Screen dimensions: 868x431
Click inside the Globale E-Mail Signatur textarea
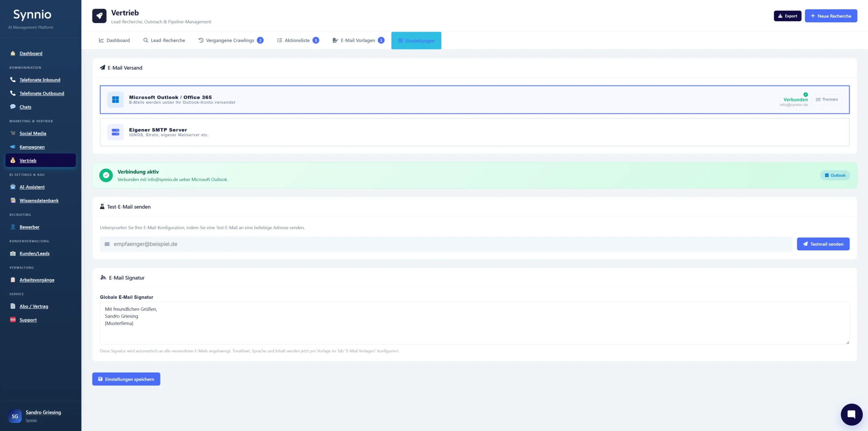point(474,323)
